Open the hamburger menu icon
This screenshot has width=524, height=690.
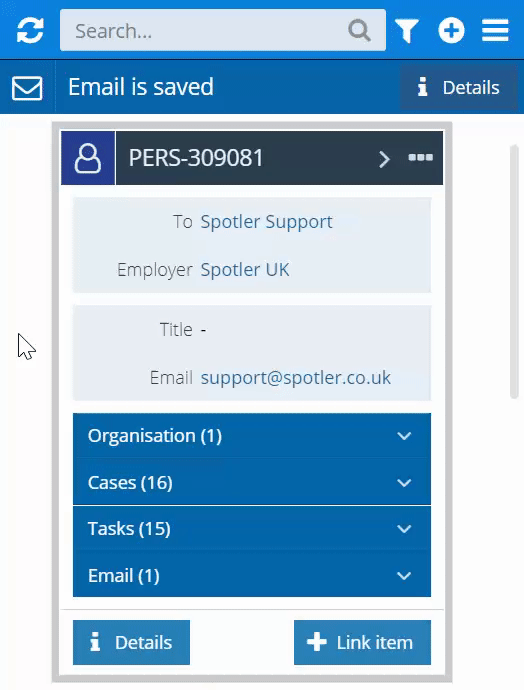tap(495, 30)
